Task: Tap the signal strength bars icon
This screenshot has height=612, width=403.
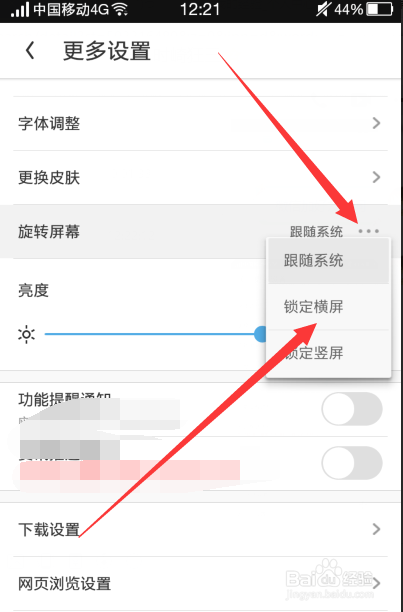Action: (x=20, y=9)
